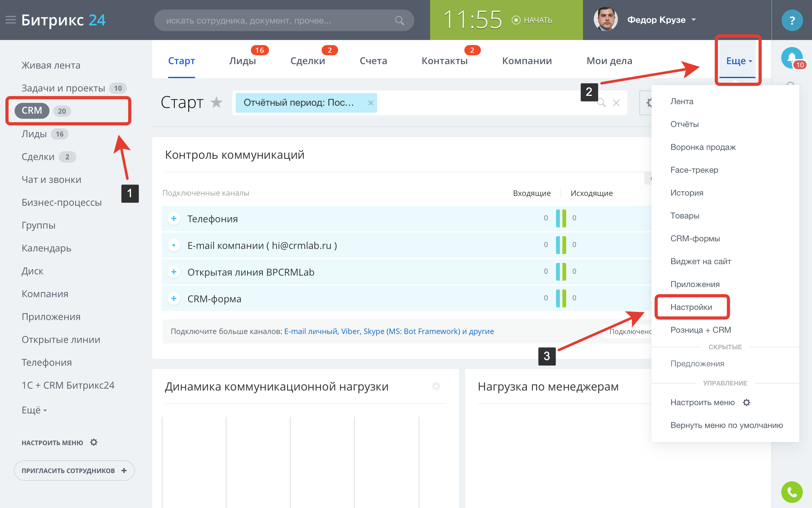The image size is (812, 508).
Task: Click the gear icon next to Настроить меню
Action: (x=746, y=402)
